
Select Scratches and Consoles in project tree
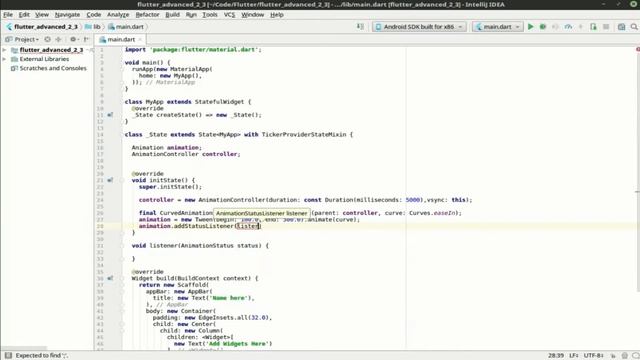(x=53, y=68)
